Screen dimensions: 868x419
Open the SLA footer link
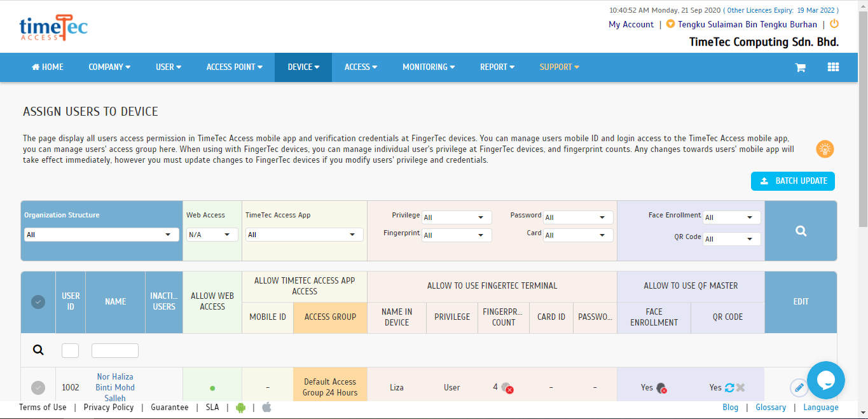(212, 408)
